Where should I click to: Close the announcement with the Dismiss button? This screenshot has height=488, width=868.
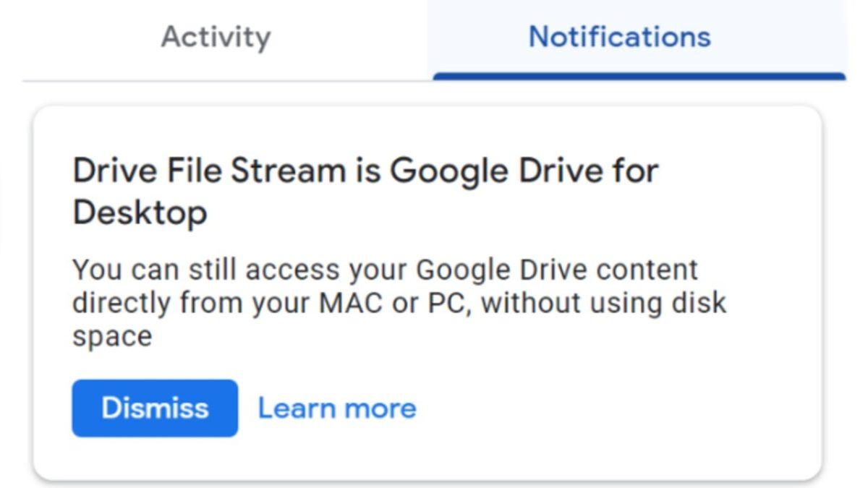(154, 407)
